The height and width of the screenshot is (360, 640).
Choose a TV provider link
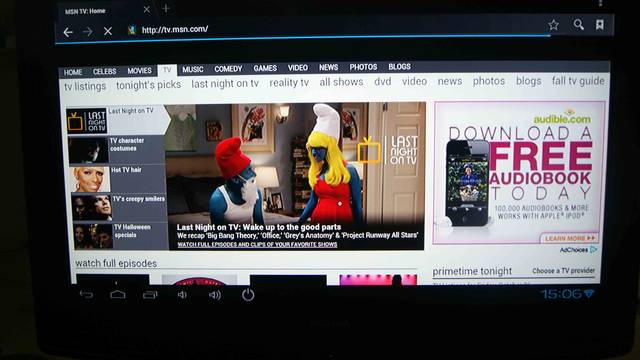click(x=563, y=271)
